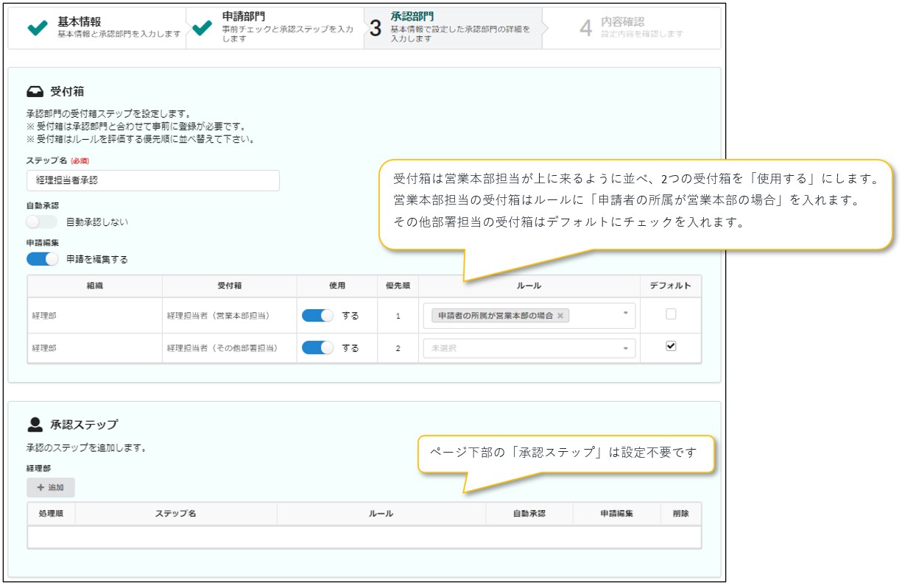Go to step 1 基本情報 tab

pyautogui.click(x=103, y=28)
